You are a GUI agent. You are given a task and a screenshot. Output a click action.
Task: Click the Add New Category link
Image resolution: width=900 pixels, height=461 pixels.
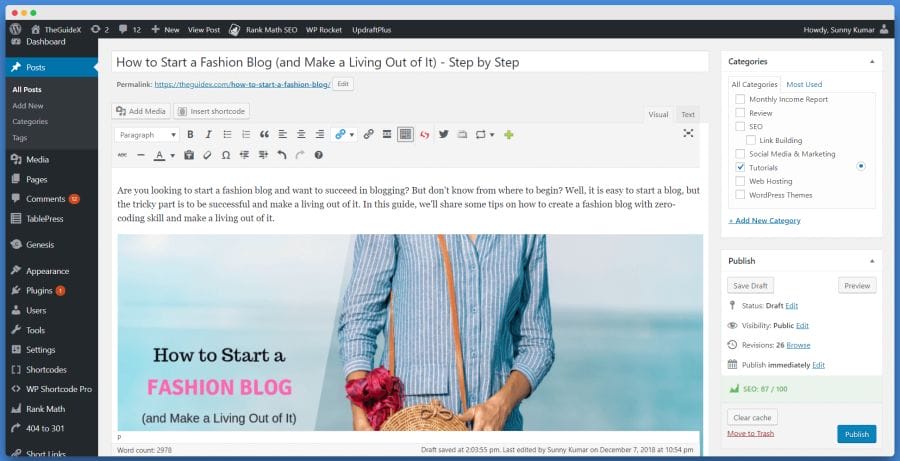click(764, 220)
